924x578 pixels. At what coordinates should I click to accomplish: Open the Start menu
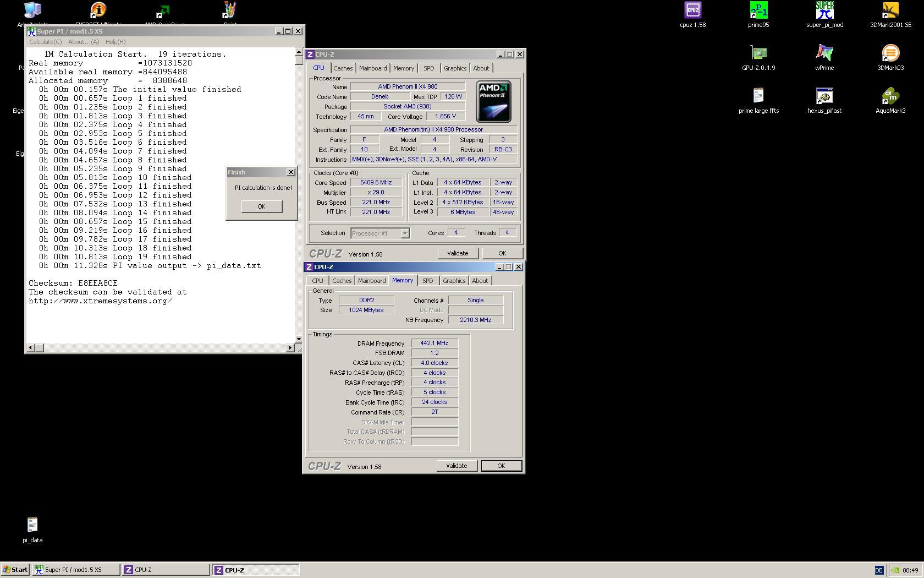pos(15,570)
